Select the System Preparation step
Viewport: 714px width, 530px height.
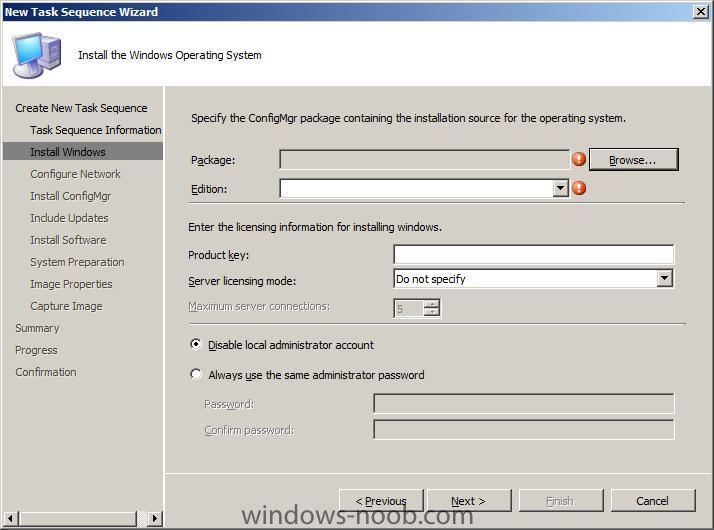point(77,262)
